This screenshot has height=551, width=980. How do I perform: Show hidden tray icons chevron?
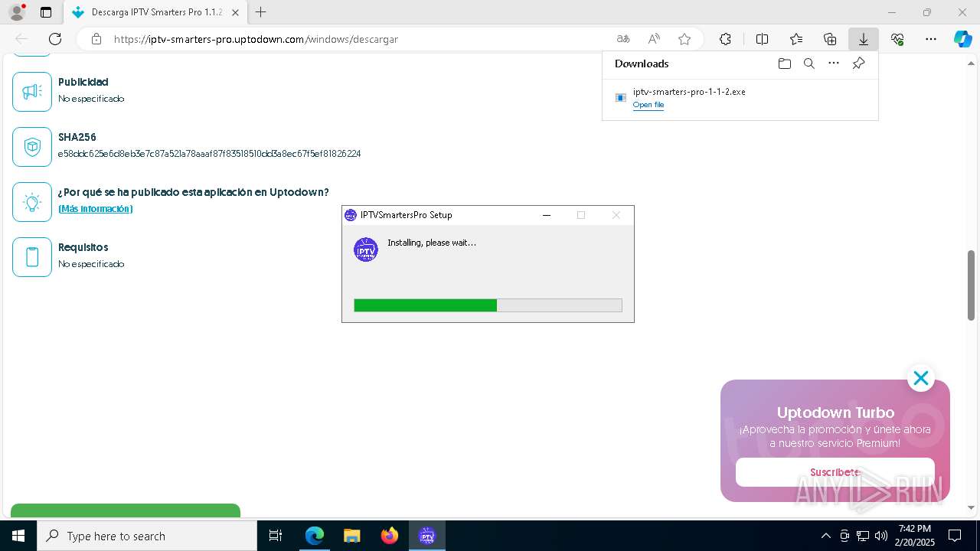point(825,536)
